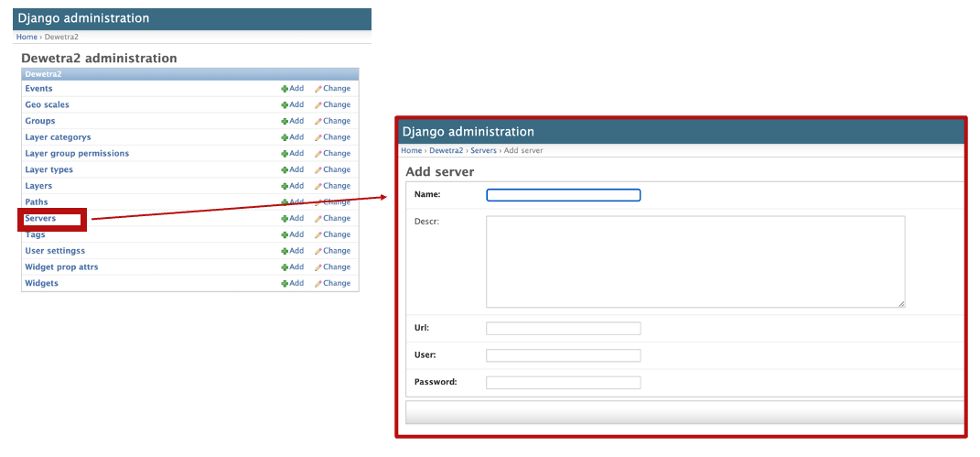Click the pencil icon for Events
The height and width of the screenshot is (457, 980).
point(318,89)
